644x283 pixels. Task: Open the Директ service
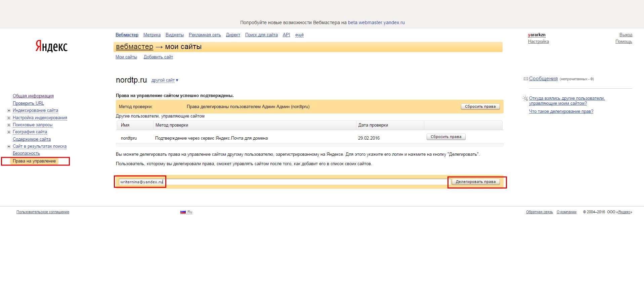(233, 35)
